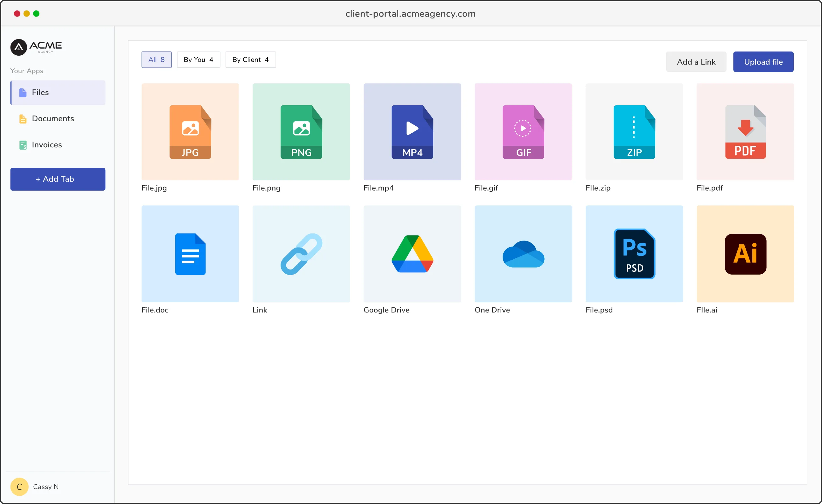Click the address bar URL
The height and width of the screenshot is (504, 822).
point(411,14)
